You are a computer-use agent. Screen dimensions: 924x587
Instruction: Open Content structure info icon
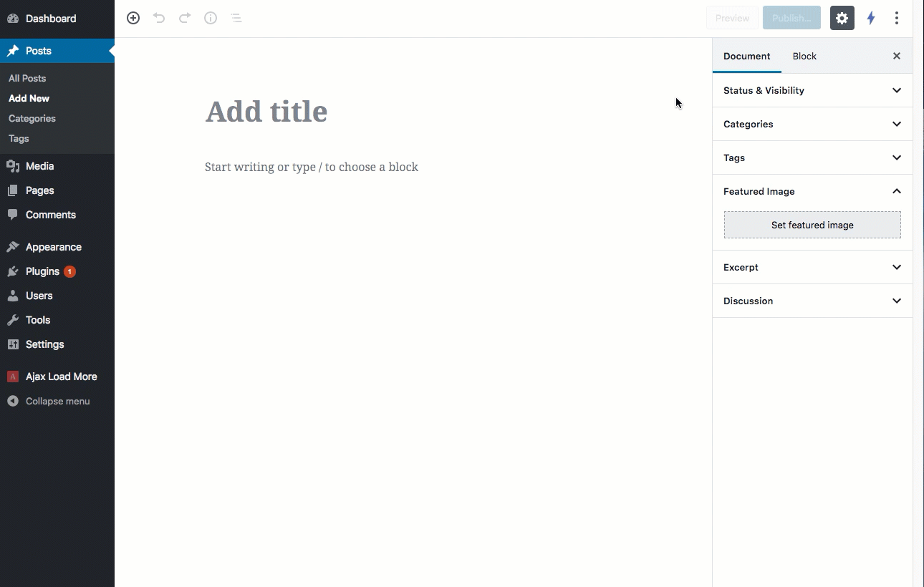tap(211, 18)
